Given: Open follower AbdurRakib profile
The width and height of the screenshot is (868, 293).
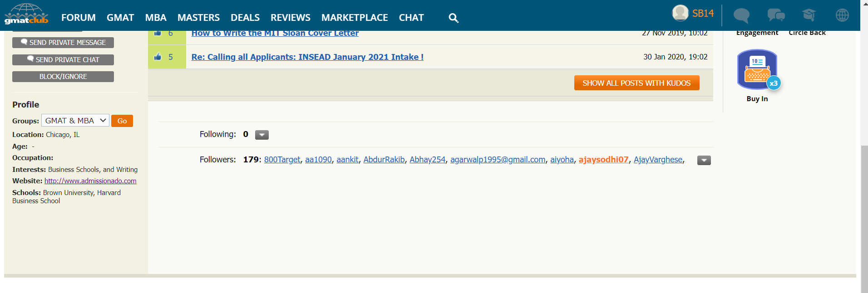Looking at the screenshot, I should coord(384,160).
